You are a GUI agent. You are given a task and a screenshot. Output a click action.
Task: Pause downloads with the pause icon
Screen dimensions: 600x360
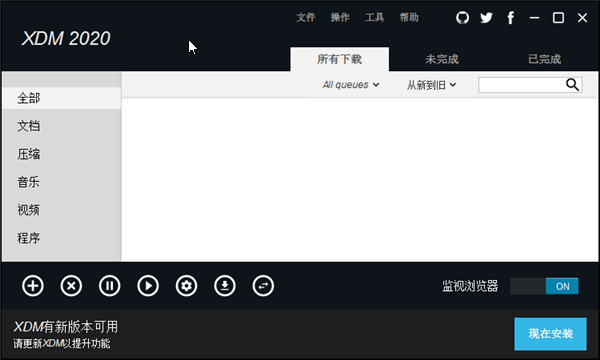(110, 286)
